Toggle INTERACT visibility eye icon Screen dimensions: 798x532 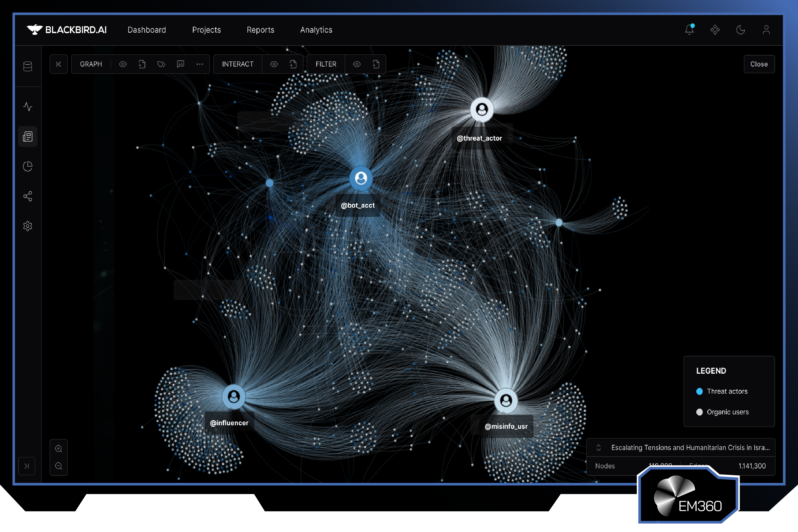click(x=274, y=64)
